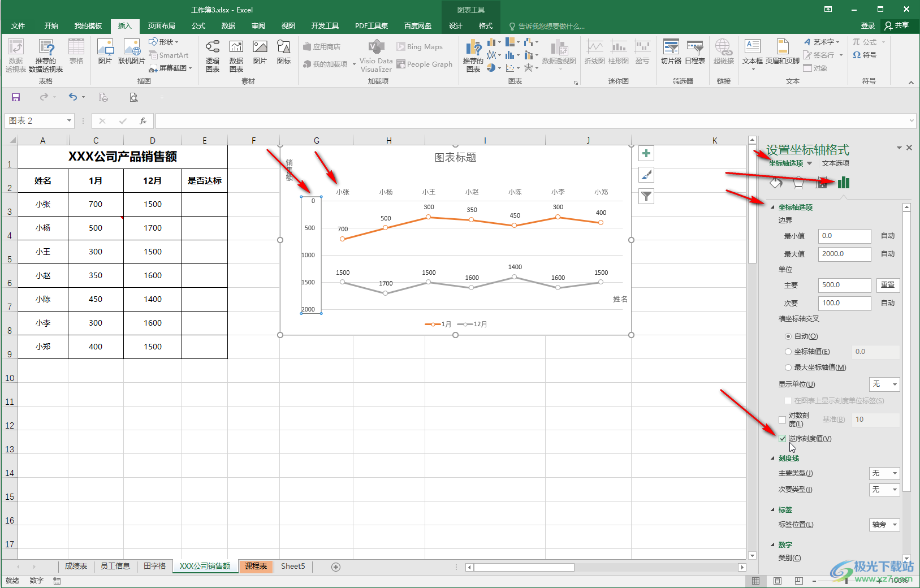The height and width of the screenshot is (588, 920).
Task: Open the Name Box dropdown arrow
Action: click(x=69, y=120)
